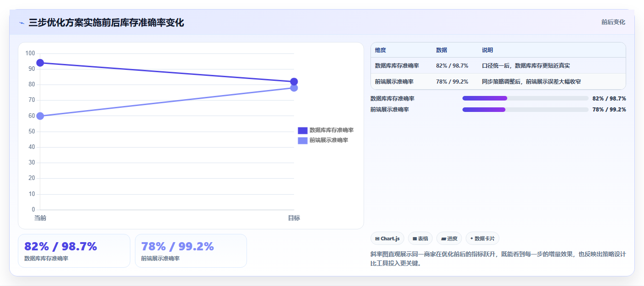This screenshot has width=644, height=286.
Task: Select the light line point at 目标
Action: point(294,88)
